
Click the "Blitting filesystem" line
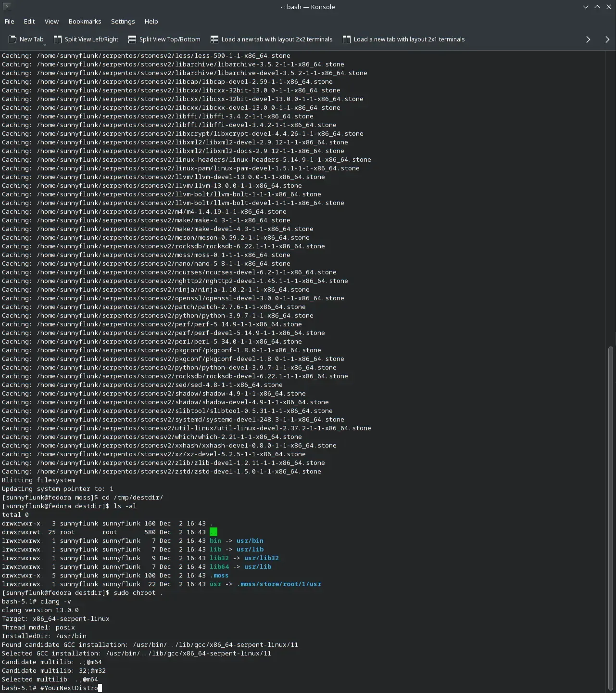38,480
